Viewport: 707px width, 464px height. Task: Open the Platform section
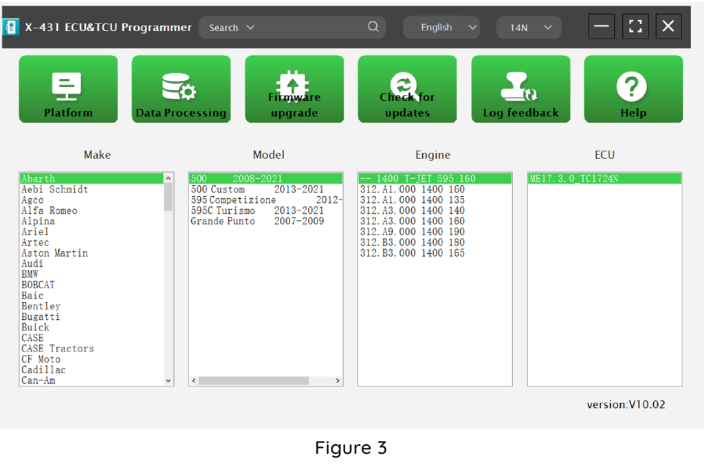click(x=68, y=90)
